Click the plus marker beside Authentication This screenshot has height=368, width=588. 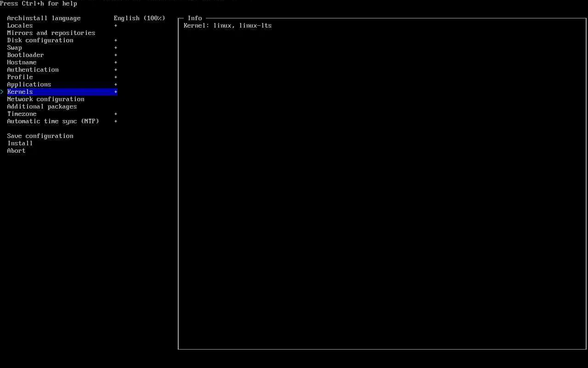pos(115,69)
